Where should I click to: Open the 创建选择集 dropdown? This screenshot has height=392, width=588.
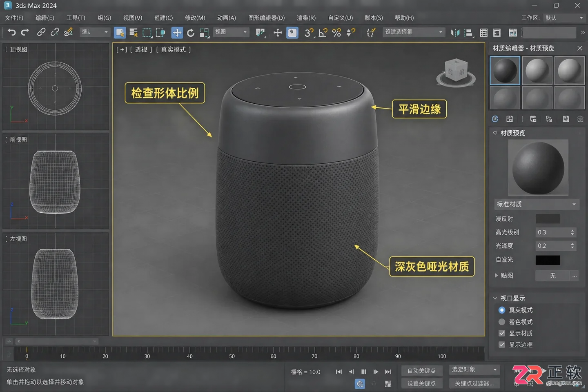pos(414,32)
